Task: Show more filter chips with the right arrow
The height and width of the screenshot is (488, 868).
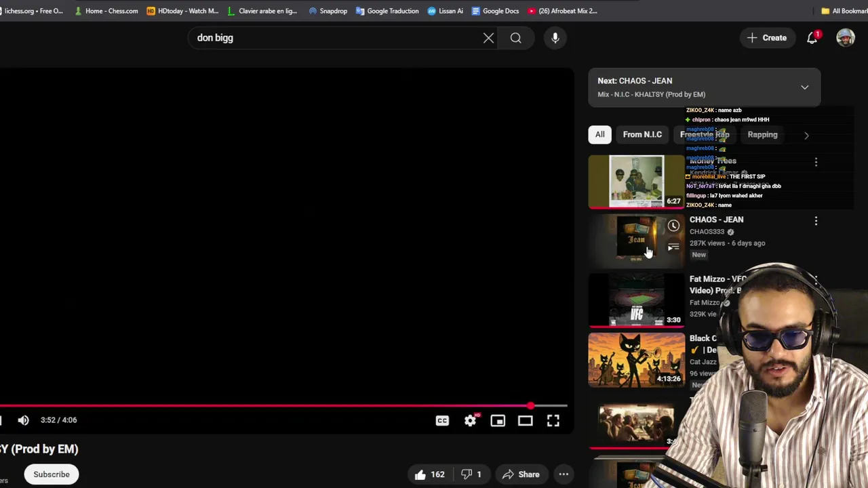Action: (x=806, y=135)
